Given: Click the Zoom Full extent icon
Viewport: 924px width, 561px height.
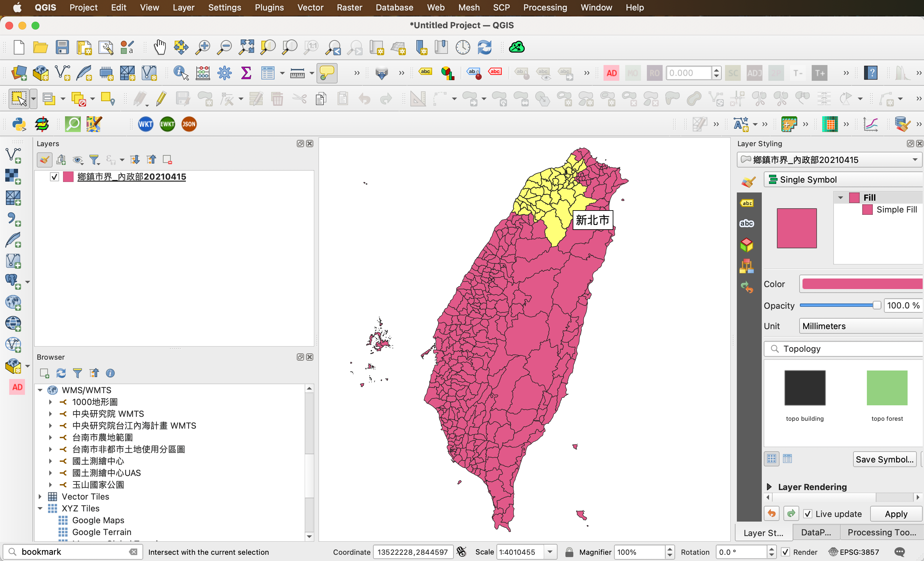Looking at the screenshot, I should click(246, 48).
